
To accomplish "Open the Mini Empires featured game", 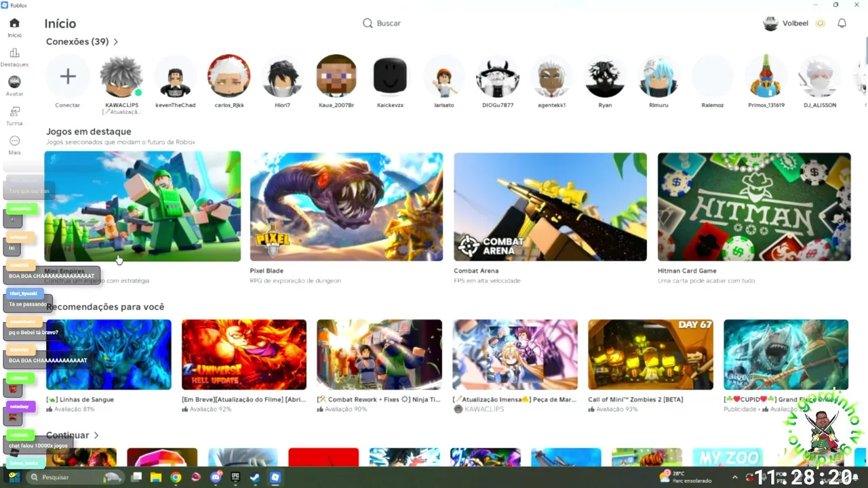I will coord(142,206).
